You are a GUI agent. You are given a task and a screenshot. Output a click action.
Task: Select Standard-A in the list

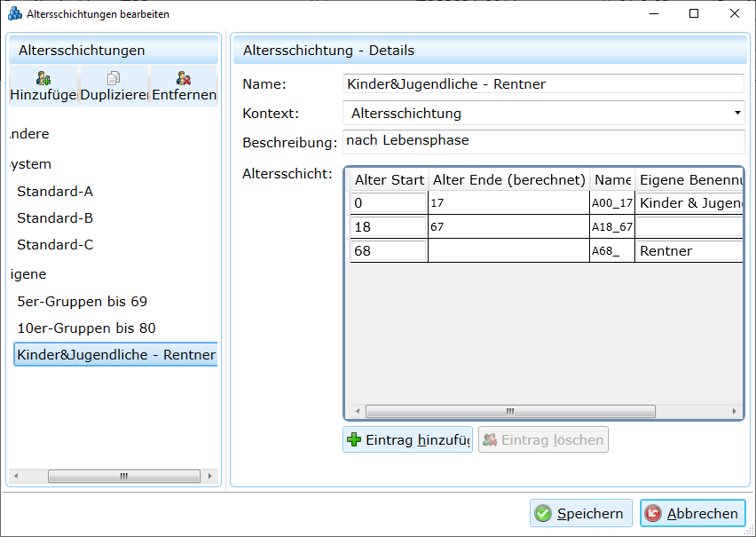(x=55, y=192)
